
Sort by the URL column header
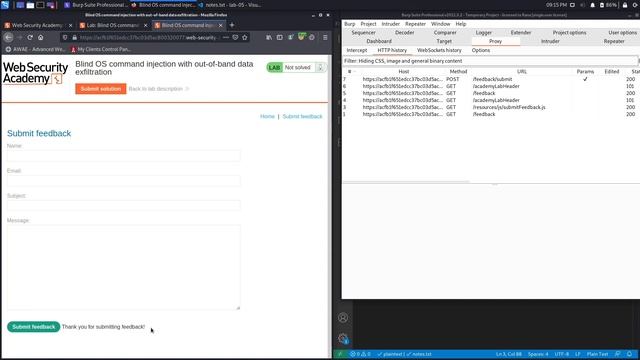tap(522, 71)
